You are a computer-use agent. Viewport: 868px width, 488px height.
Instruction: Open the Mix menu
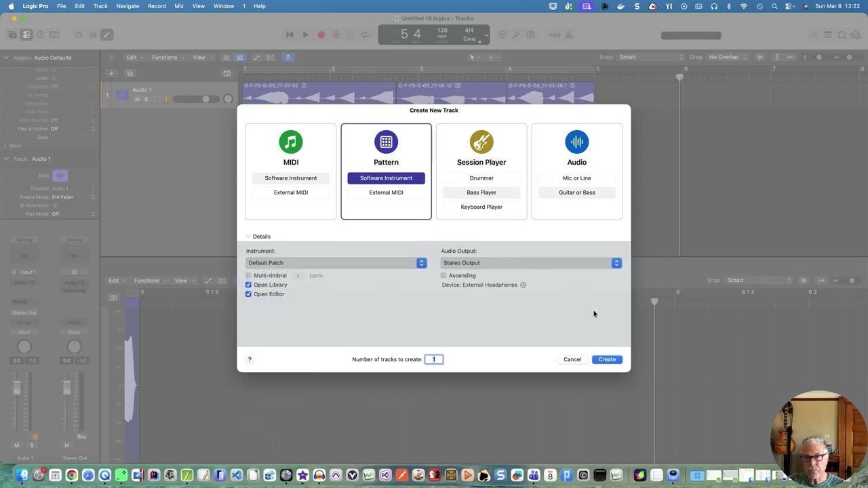(179, 6)
